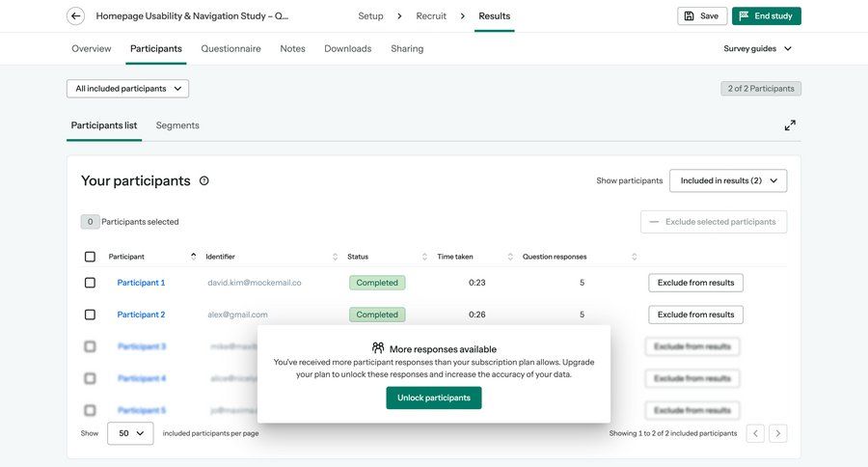The image size is (868, 467).
Task: Click the alex@gmail.com identifier
Action: click(237, 315)
